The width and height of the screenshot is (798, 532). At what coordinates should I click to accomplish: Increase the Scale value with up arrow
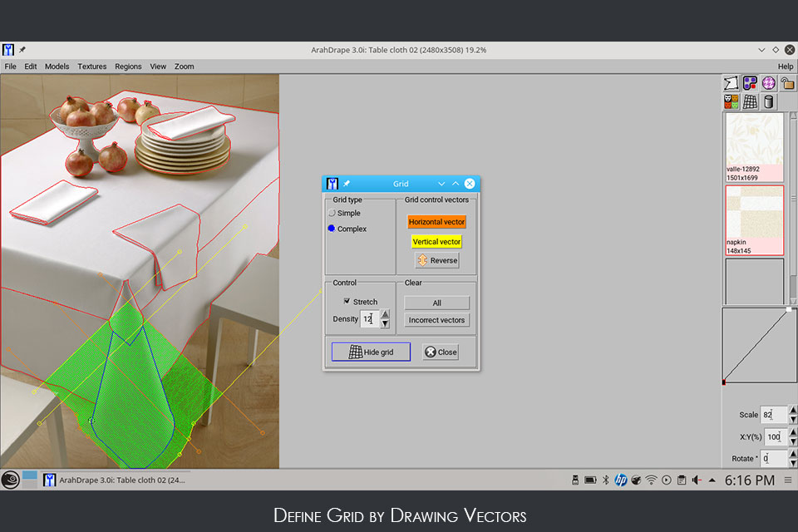793,410
